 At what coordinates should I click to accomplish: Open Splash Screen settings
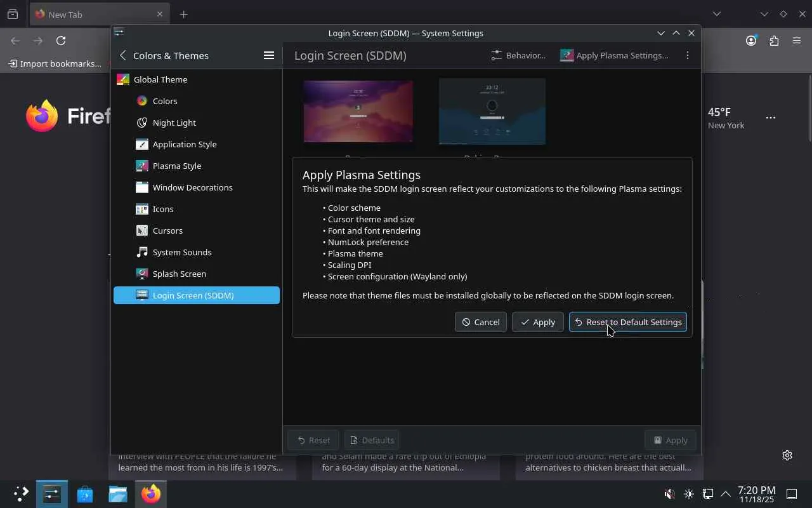[x=197, y=274]
